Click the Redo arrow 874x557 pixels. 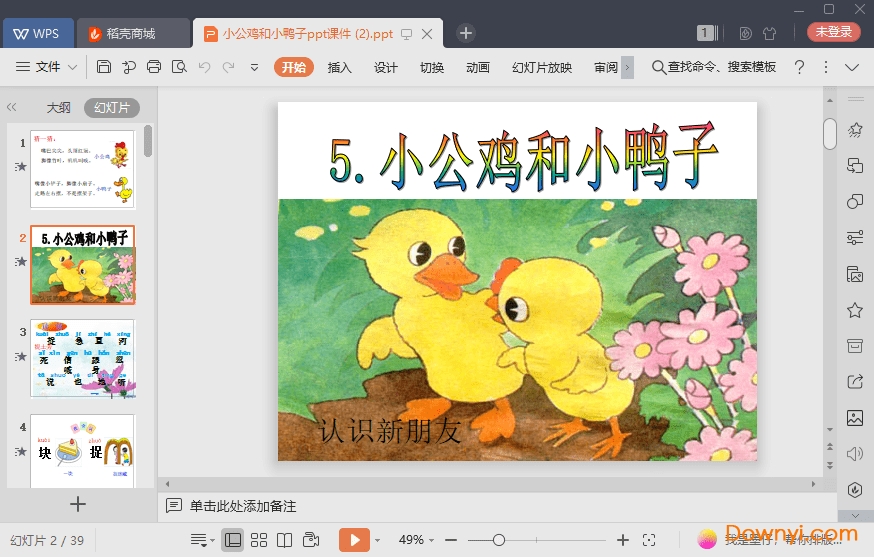coord(229,67)
